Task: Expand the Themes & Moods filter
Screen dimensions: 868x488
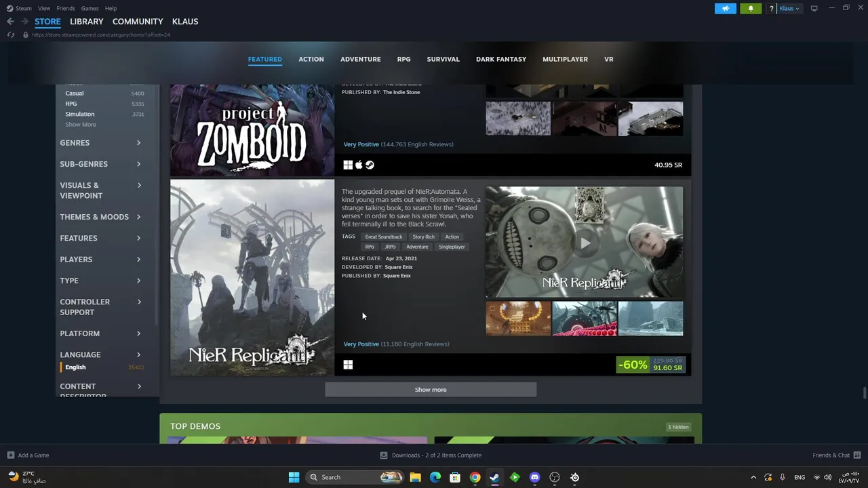Action: click(x=100, y=217)
